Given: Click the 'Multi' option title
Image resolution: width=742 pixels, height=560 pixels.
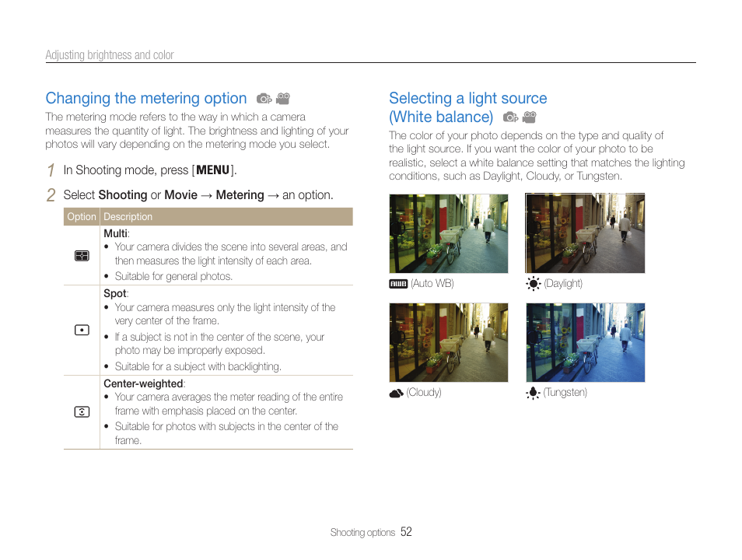Looking at the screenshot, I should [x=115, y=233].
